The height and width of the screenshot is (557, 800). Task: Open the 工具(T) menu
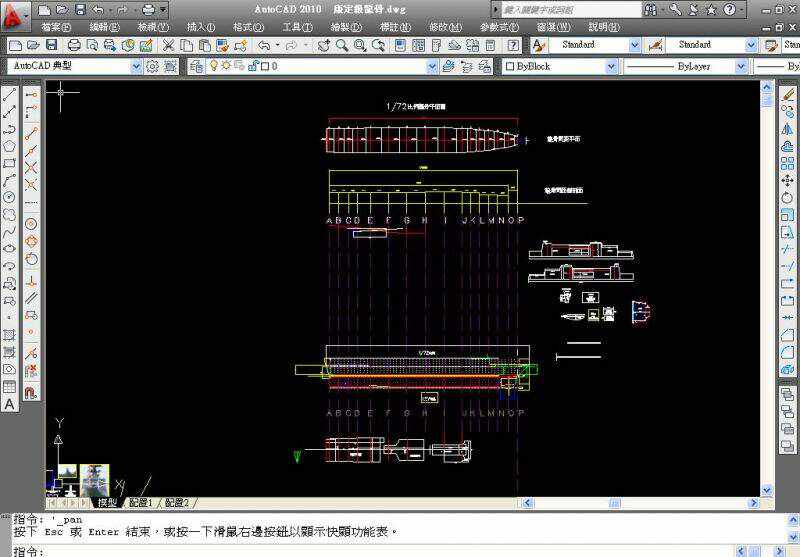[297, 27]
